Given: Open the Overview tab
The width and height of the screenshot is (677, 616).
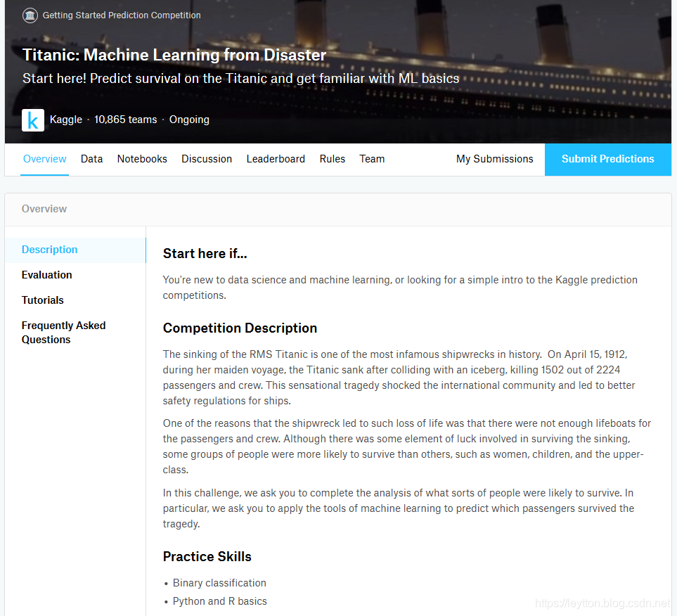Looking at the screenshot, I should (x=44, y=159).
